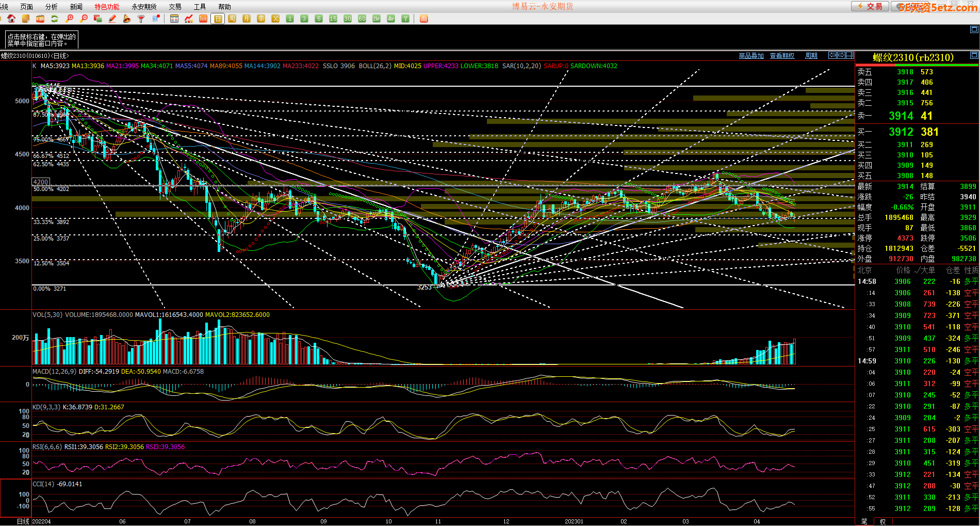
Task: Switch to 15-minute period
Action: click(x=333, y=19)
